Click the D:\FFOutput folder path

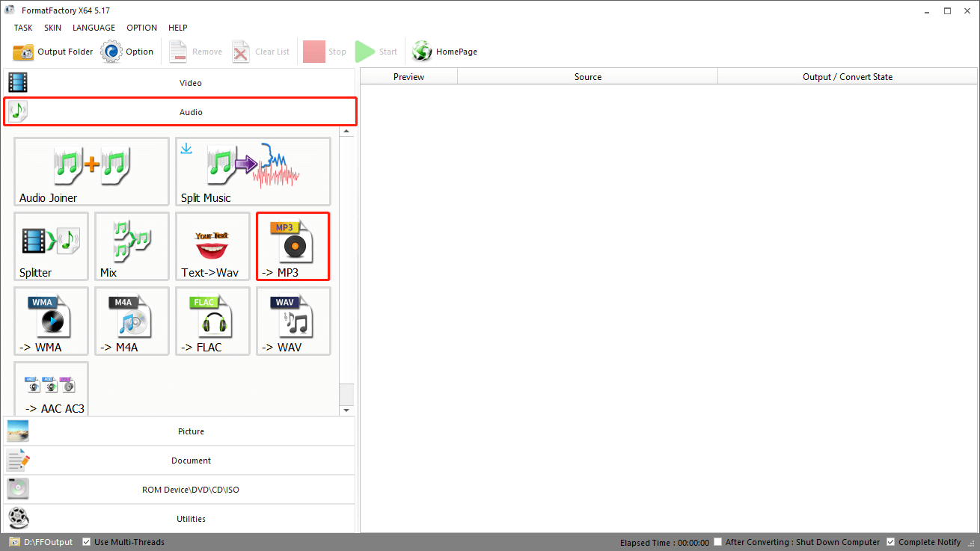click(x=41, y=542)
